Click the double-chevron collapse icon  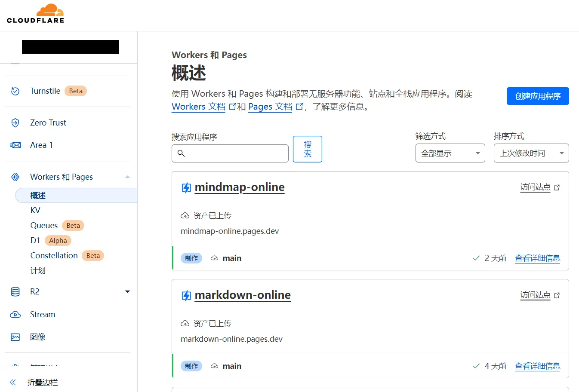click(x=13, y=383)
